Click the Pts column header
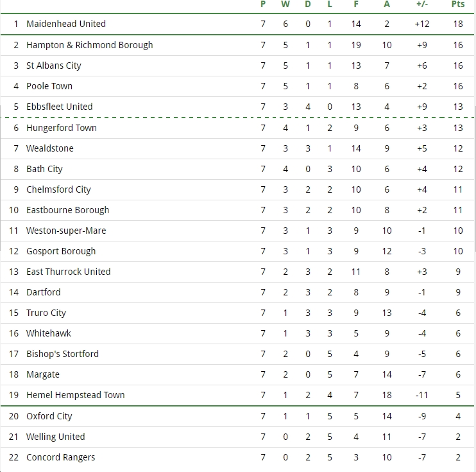This screenshot has height=472, width=476. coord(458,4)
